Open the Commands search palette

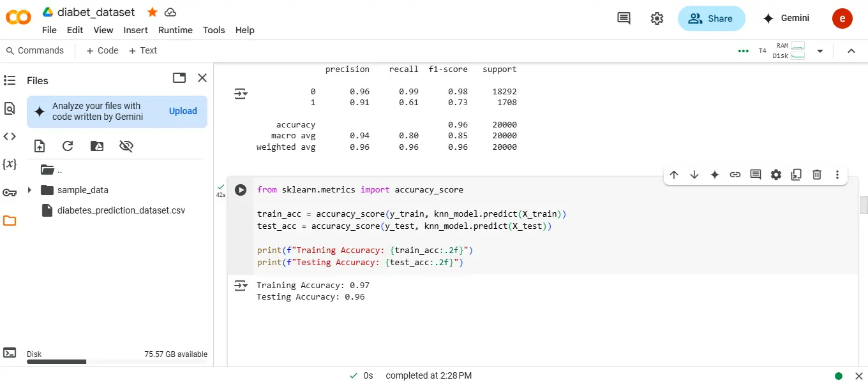tap(35, 50)
